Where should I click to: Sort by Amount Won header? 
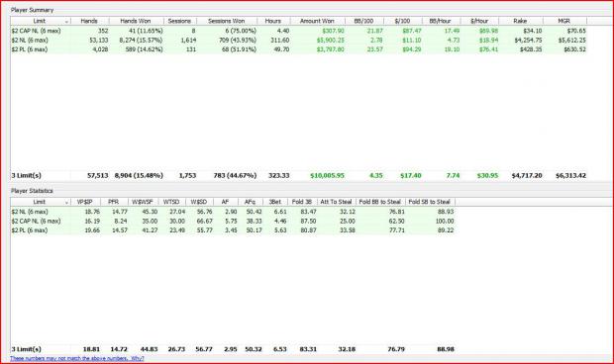pyautogui.click(x=317, y=21)
